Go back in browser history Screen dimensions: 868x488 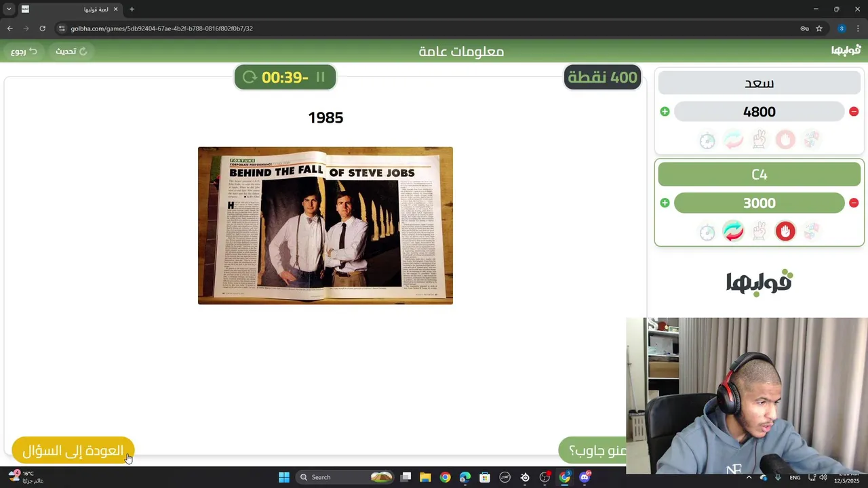pyautogui.click(x=9, y=28)
